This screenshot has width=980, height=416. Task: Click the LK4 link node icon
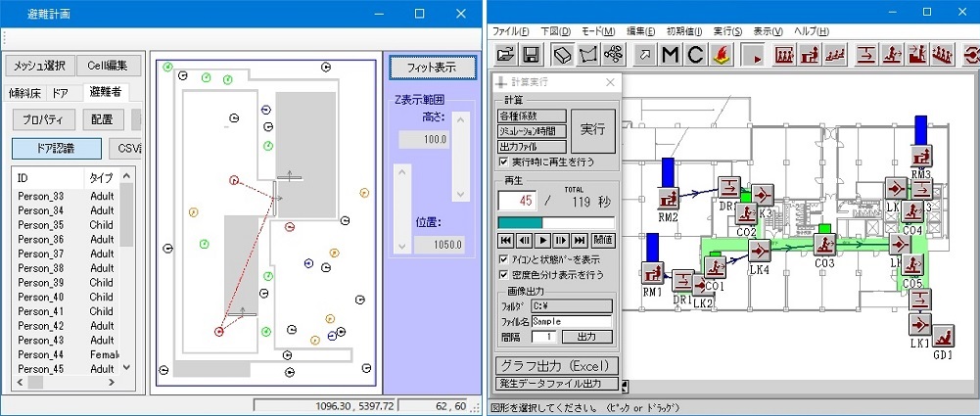click(x=760, y=252)
